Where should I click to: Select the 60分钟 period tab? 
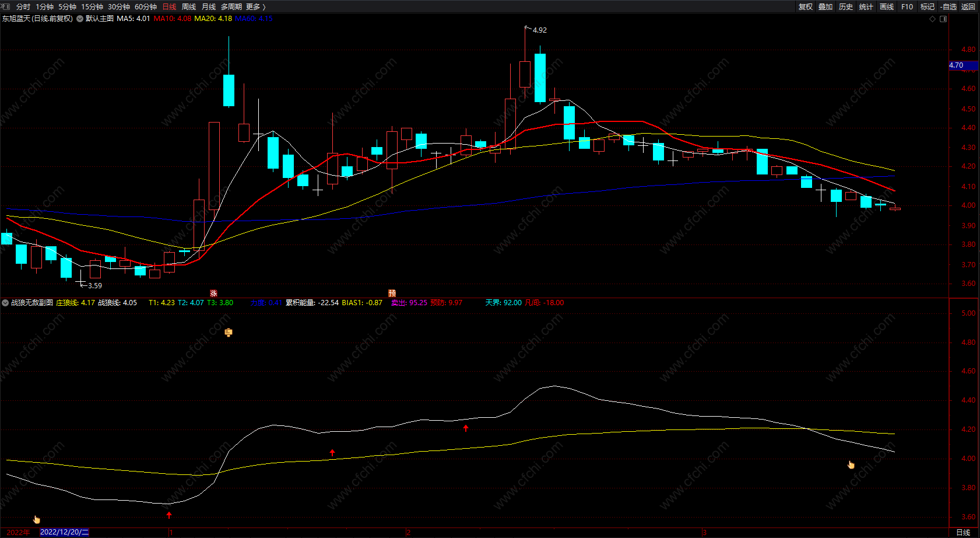pyautogui.click(x=146, y=7)
